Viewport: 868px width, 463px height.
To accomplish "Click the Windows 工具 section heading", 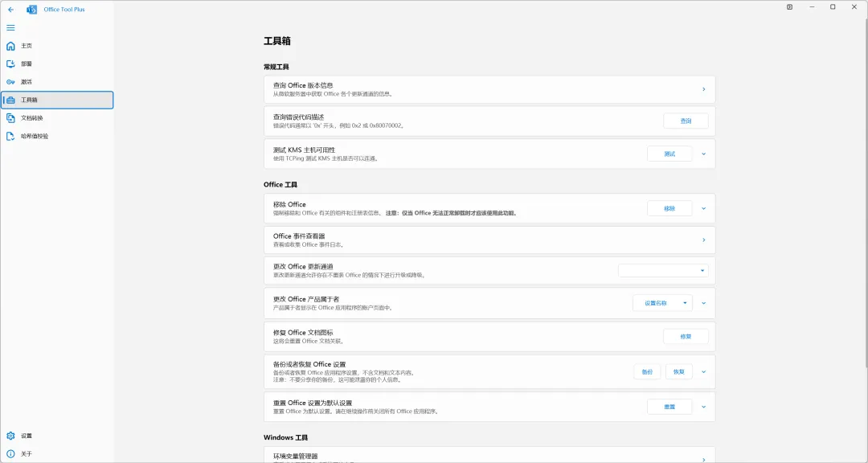I will pyautogui.click(x=285, y=437).
